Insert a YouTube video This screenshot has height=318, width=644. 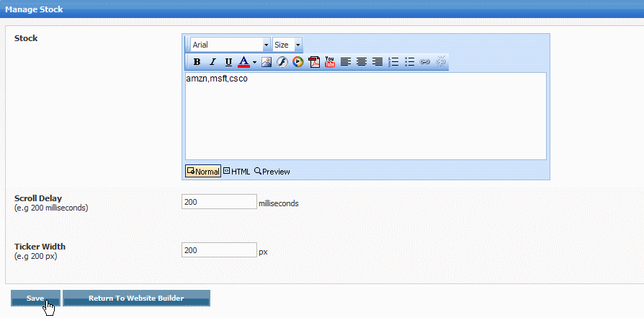click(330, 62)
